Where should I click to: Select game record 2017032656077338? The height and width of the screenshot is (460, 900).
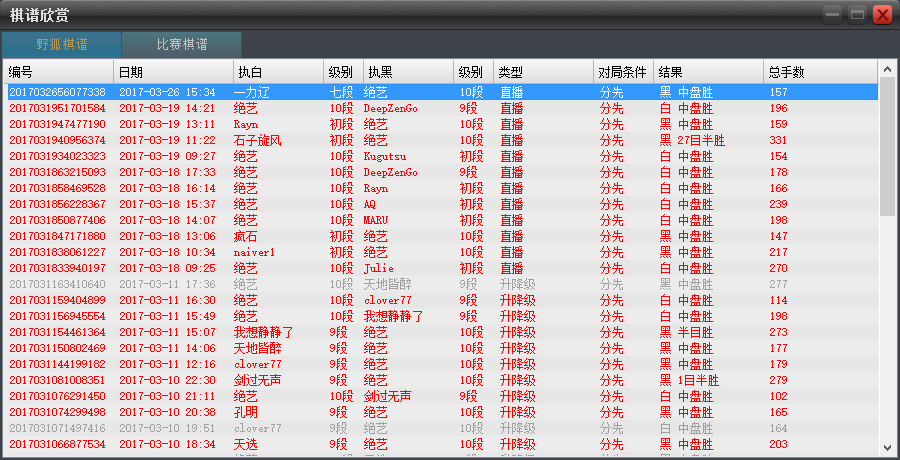click(x=443, y=92)
